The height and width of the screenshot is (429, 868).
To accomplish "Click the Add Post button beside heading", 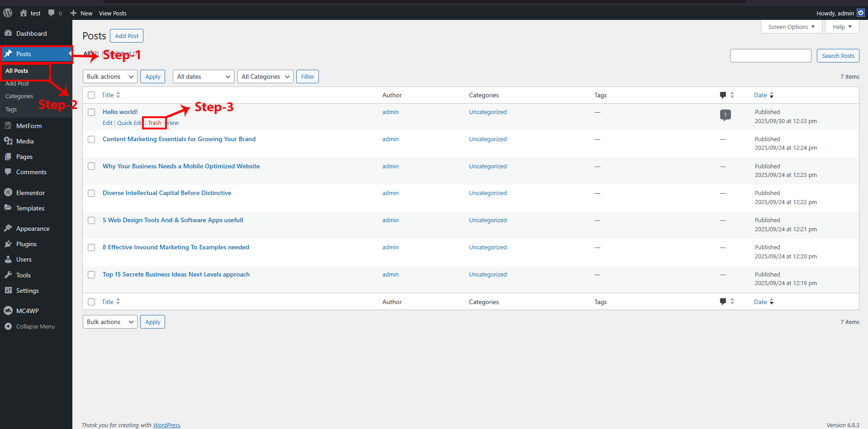I will [x=127, y=36].
